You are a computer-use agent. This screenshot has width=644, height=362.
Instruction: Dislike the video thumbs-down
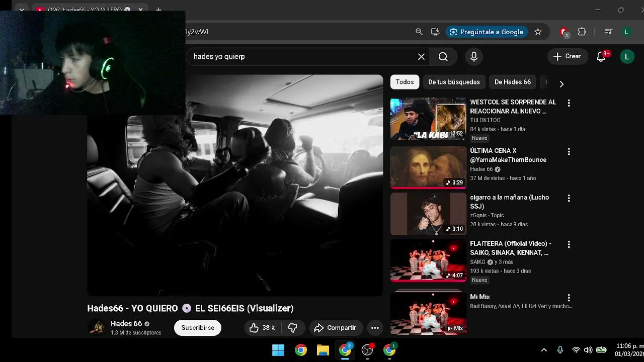(x=293, y=328)
